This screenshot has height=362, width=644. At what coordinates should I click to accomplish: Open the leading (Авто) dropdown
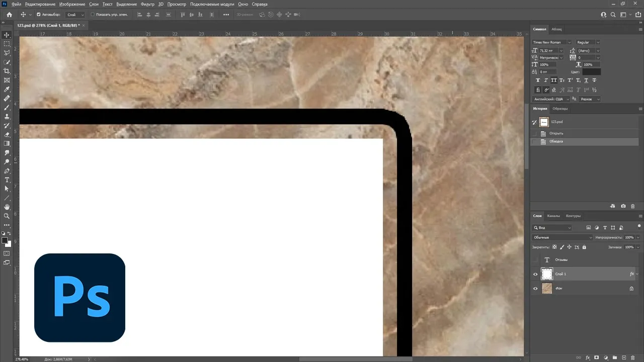598,51
